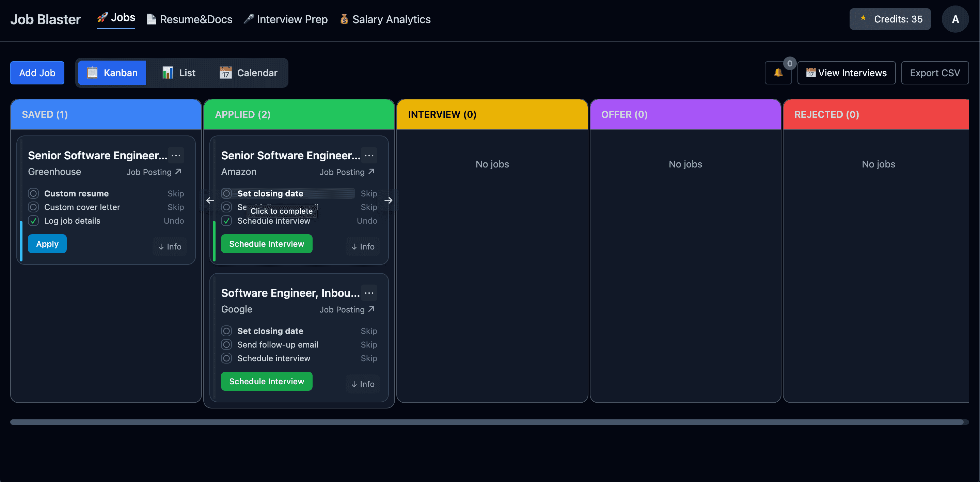Expand Info on the Greenhouse card

[x=170, y=246]
